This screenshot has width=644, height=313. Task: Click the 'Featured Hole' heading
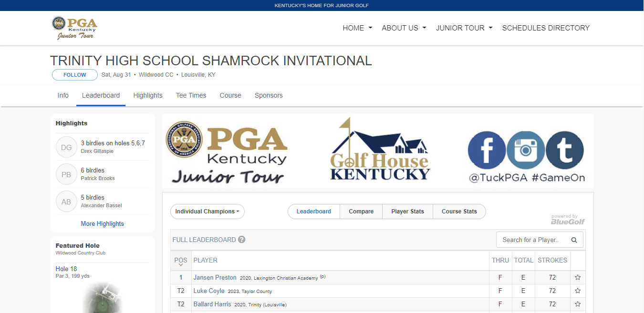[x=78, y=246]
